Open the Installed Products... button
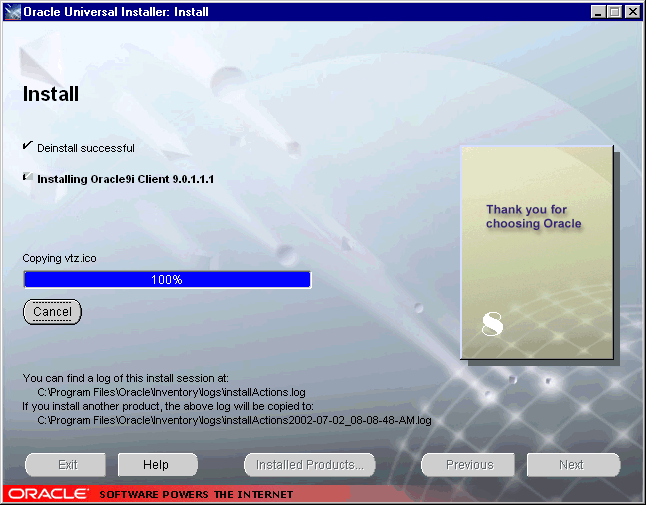 tap(310, 465)
